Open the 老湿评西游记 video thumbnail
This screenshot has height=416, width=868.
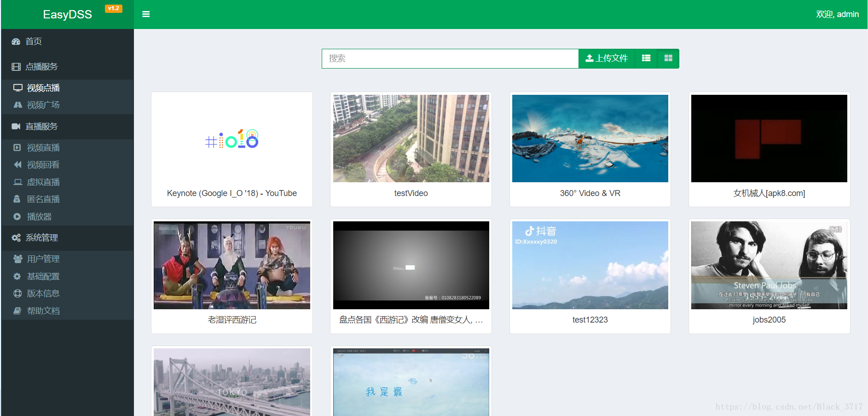coord(232,265)
